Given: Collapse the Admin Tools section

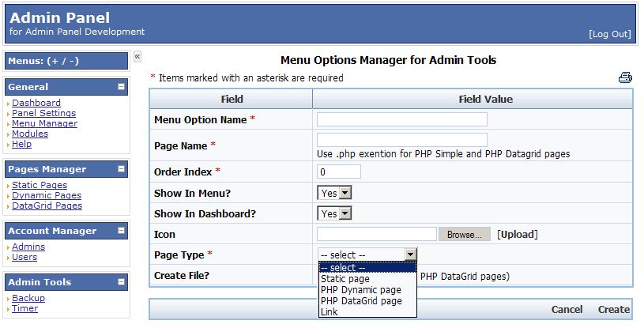Looking at the screenshot, I should tap(121, 282).
